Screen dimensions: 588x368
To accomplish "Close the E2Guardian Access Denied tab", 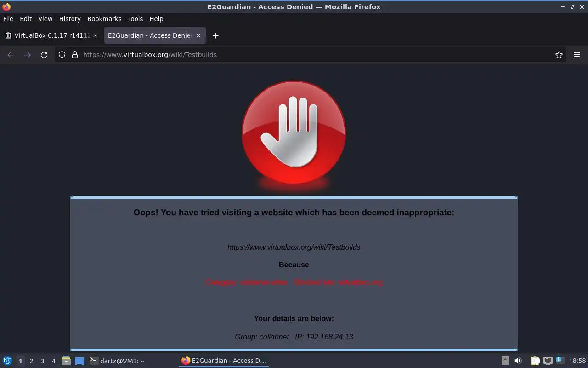I will coord(198,35).
